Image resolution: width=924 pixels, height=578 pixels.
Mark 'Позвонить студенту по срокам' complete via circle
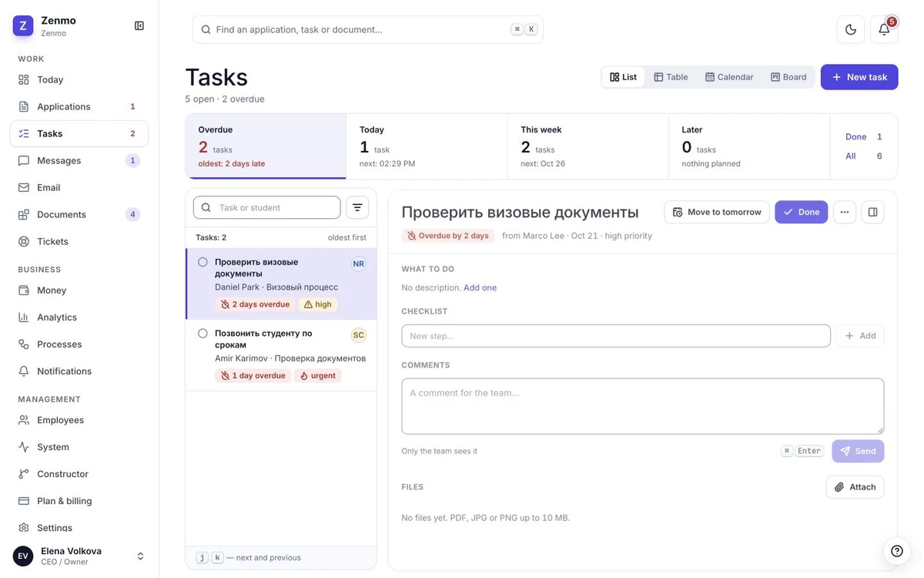203,334
